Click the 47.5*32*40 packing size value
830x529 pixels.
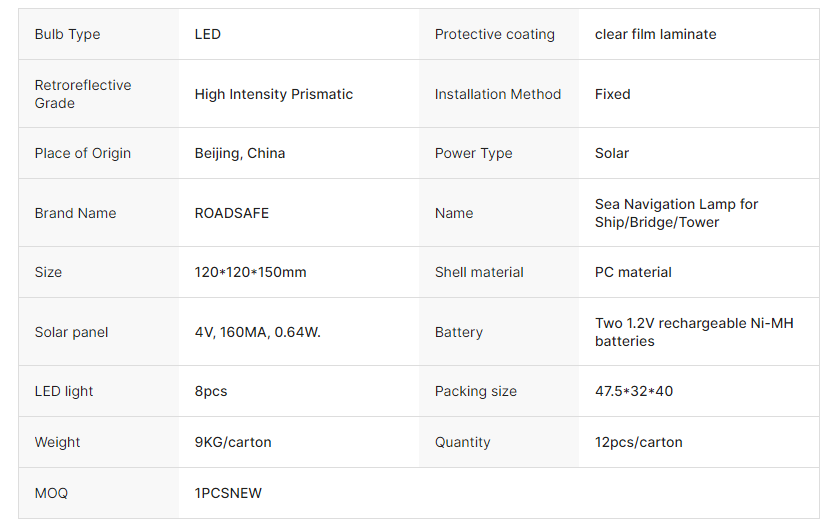pos(633,391)
